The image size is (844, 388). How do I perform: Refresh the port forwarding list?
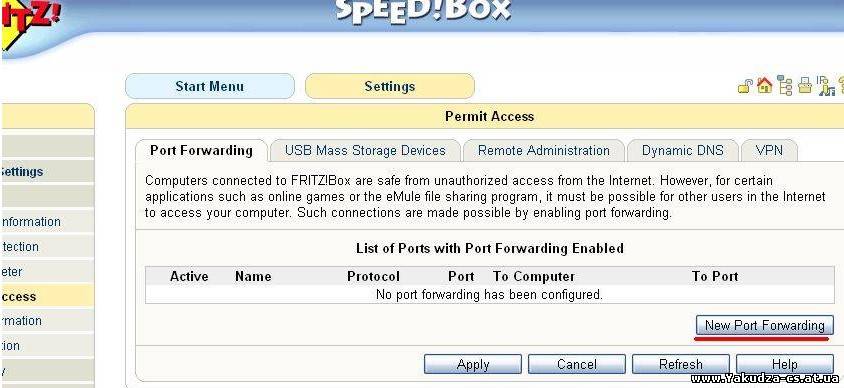[680, 364]
